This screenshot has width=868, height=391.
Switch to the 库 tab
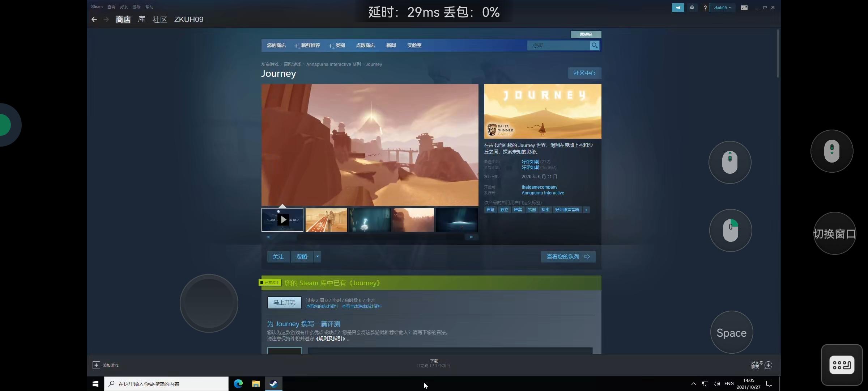(x=141, y=20)
